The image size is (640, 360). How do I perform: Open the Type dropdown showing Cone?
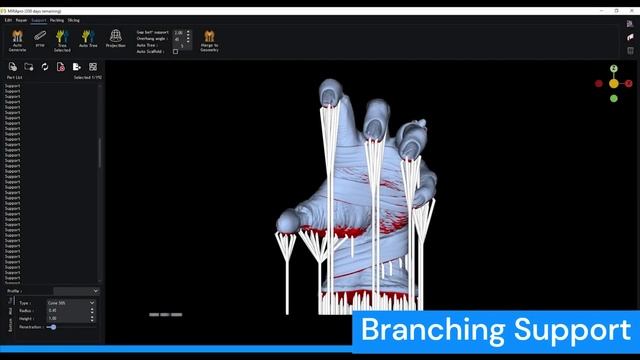pos(71,303)
